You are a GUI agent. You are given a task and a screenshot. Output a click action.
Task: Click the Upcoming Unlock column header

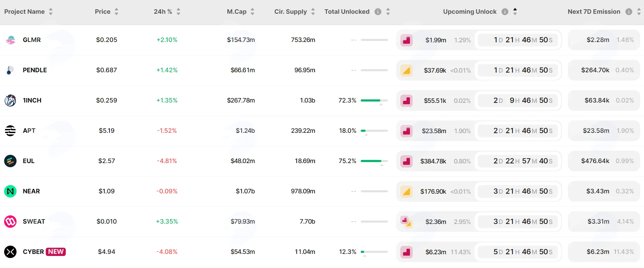pos(470,12)
